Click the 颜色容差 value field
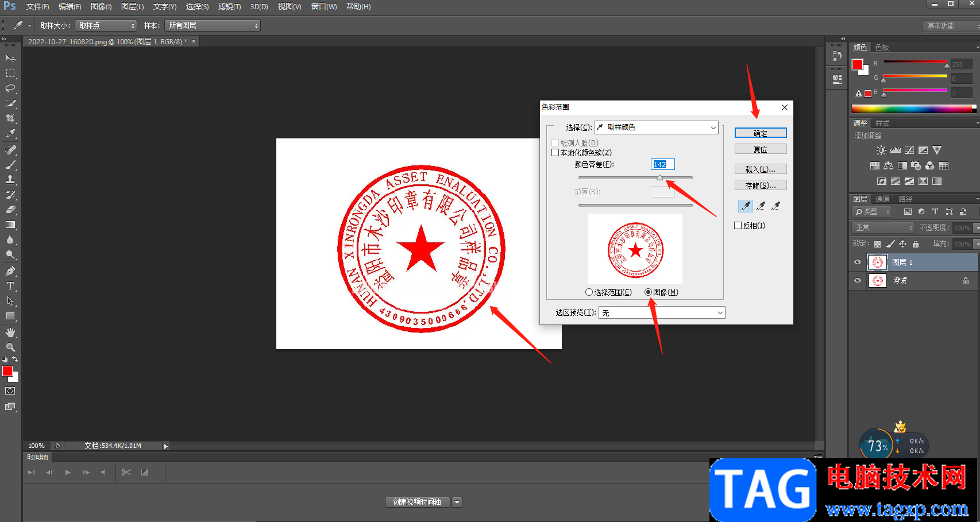The image size is (980, 522). 662,164
